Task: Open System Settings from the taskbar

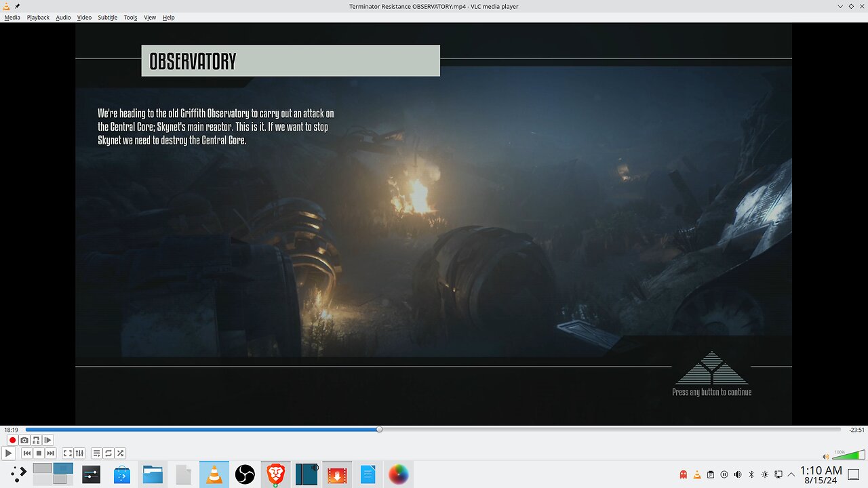Action: (91, 474)
